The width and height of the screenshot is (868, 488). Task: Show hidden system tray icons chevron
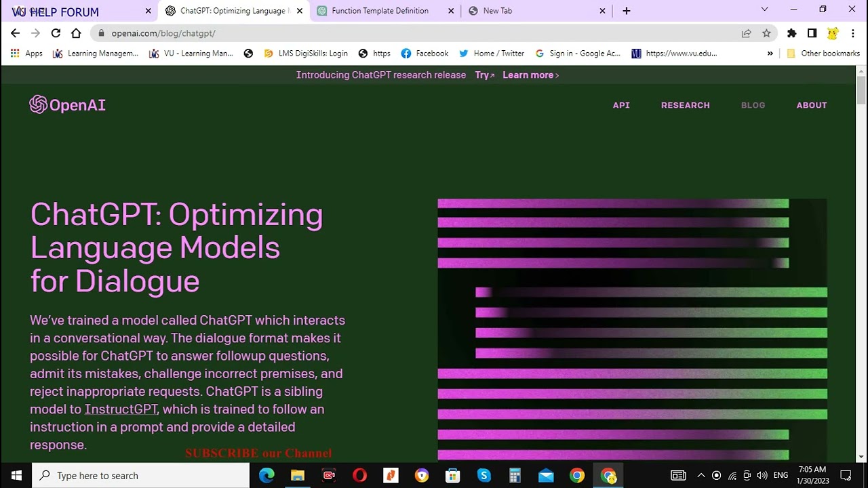(x=701, y=475)
